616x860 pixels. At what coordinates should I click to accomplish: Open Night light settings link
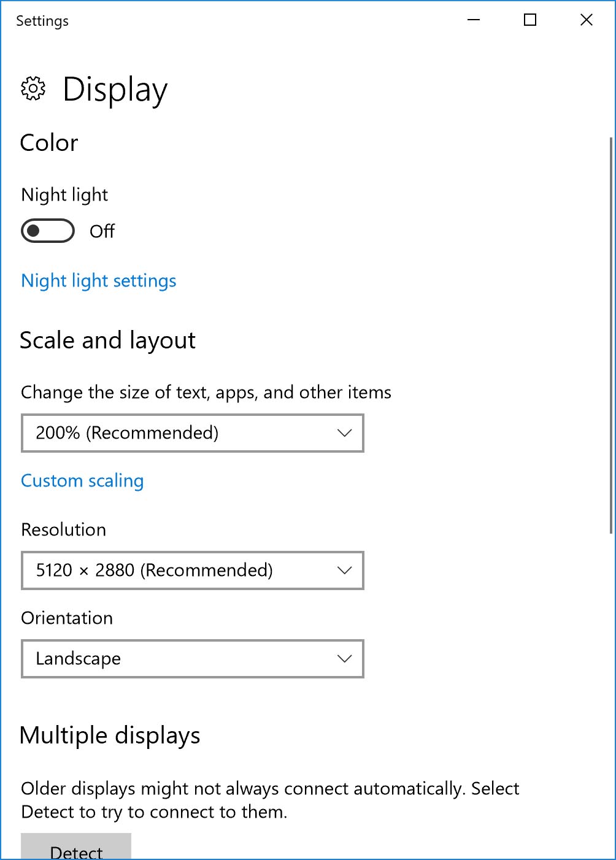(x=99, y=281)
